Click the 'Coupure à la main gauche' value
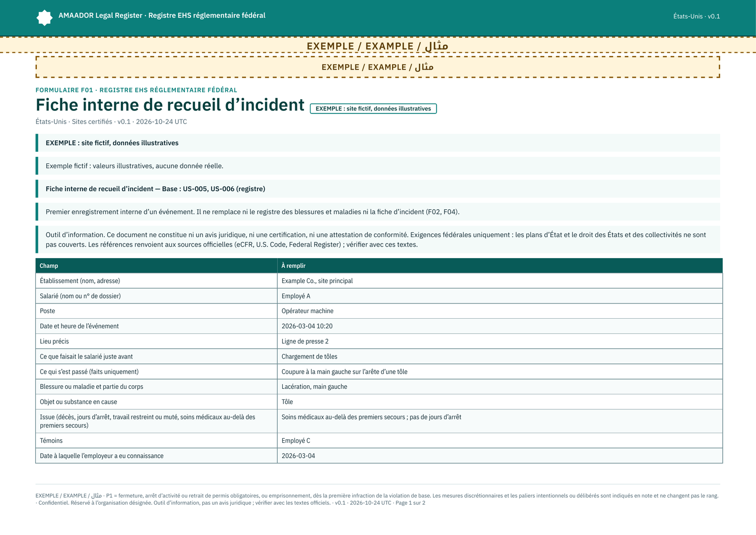The height and width of the screenshot is (535, 756). pos(500,372)
